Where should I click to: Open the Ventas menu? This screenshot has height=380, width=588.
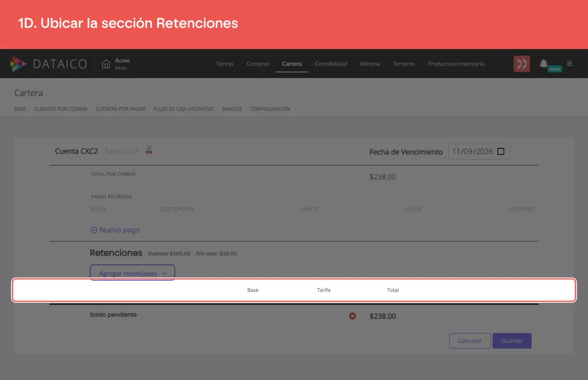225,64
